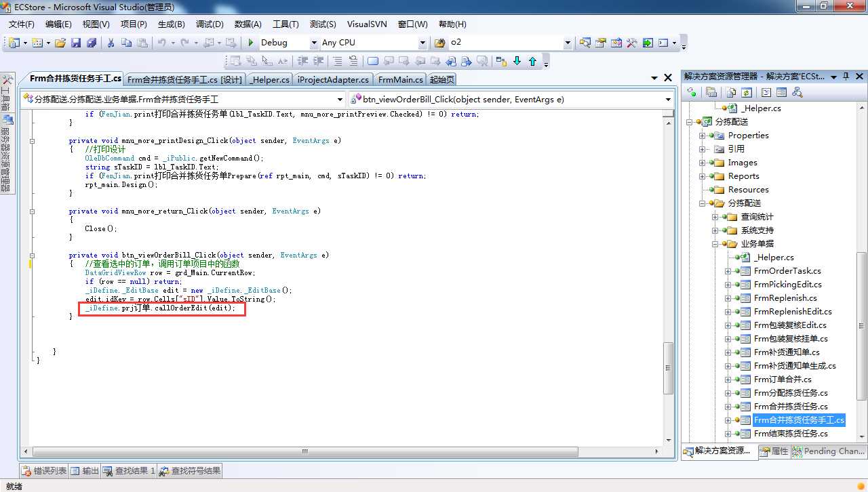Image resolution: width=868 pixels, height=492 pixels.
Task: Open Solution Explorer window position dropdown
Action: (x=834, y=77)
